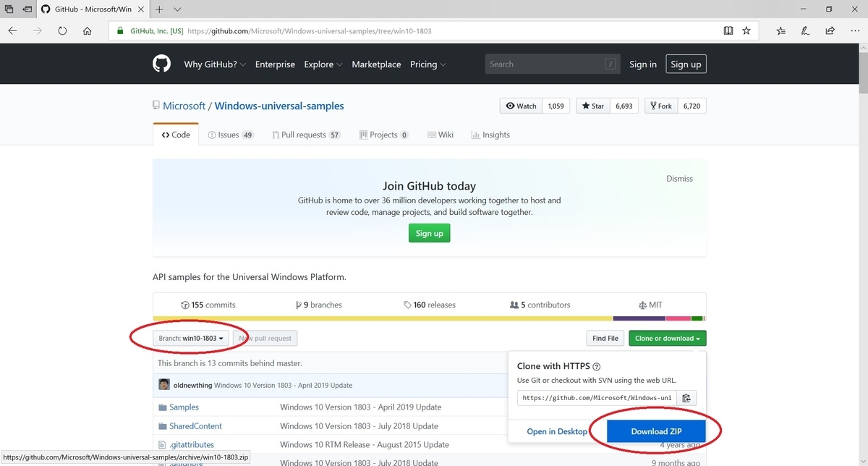
Task: Copy clone URL with clipboard icon
Action: (x=686, y=398)
